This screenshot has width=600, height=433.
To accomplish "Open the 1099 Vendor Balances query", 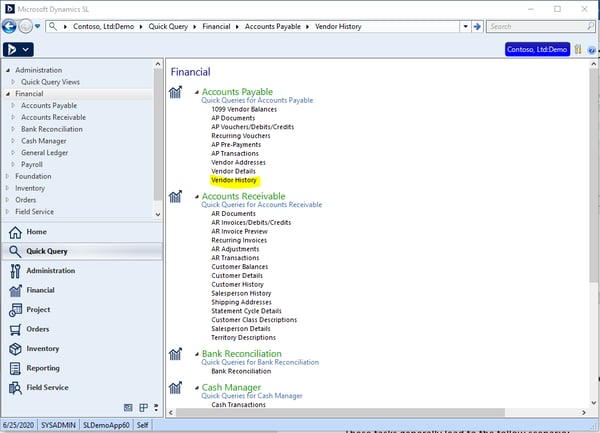I will click(x=244, y=109).
